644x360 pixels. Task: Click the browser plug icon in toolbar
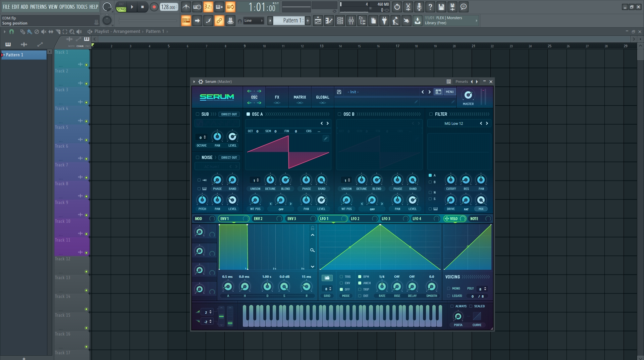pos(384,21)
